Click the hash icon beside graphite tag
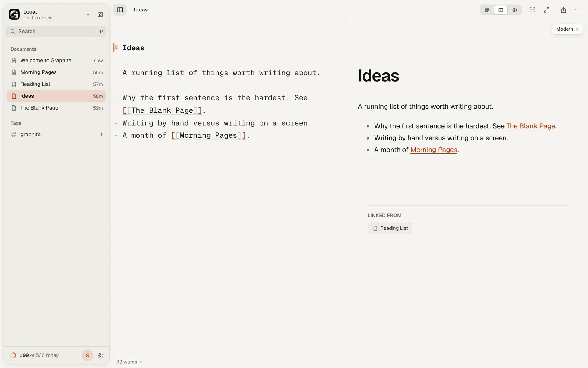This screenshot has height=368, width=588. tap(14, 135)
